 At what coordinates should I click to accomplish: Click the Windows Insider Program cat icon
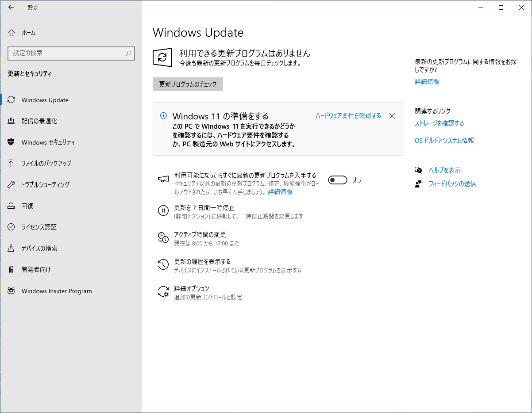coord(12,291)
